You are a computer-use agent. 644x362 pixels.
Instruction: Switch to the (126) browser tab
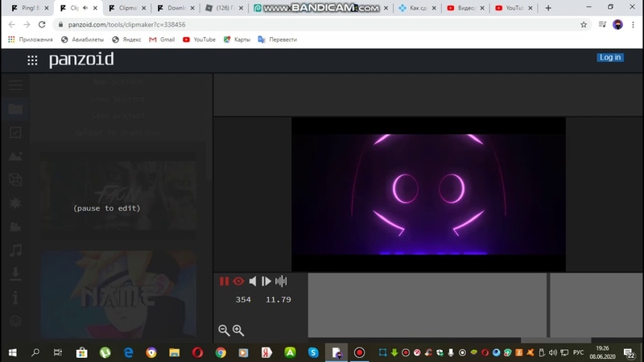click(x=225, y=8)
